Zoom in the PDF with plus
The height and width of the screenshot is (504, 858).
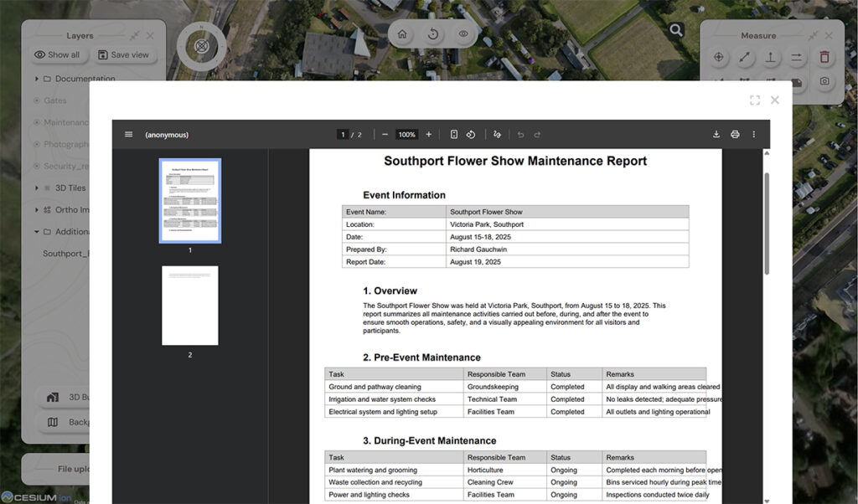coord(429,134)
